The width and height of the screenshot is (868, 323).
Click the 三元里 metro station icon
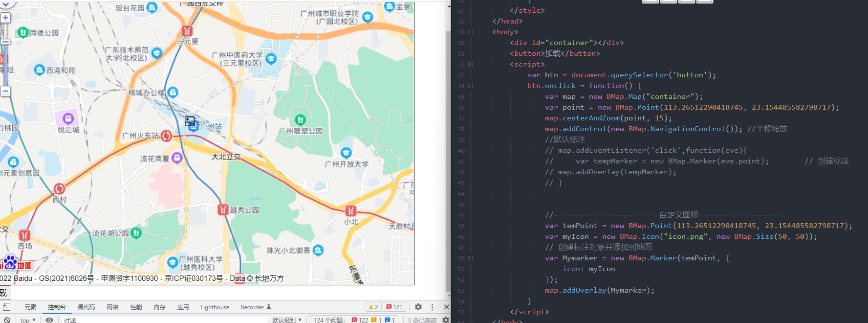coord(187,31)
